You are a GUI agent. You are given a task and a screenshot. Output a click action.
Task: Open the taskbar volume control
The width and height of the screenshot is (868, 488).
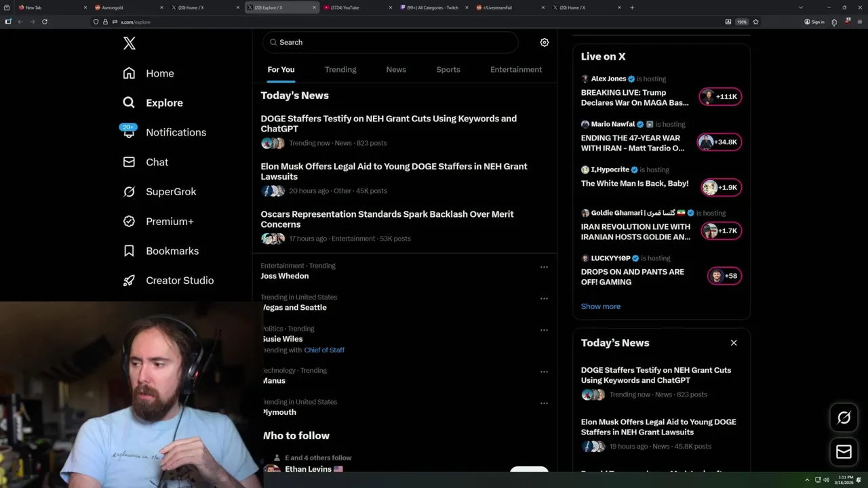[826, 480]
